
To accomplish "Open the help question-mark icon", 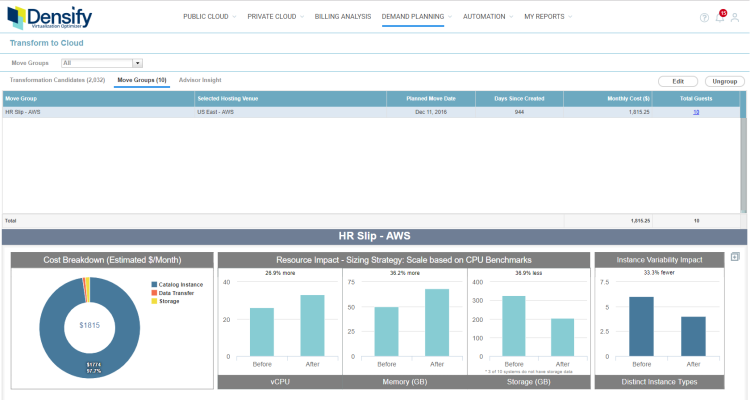I will click(704, 18).
